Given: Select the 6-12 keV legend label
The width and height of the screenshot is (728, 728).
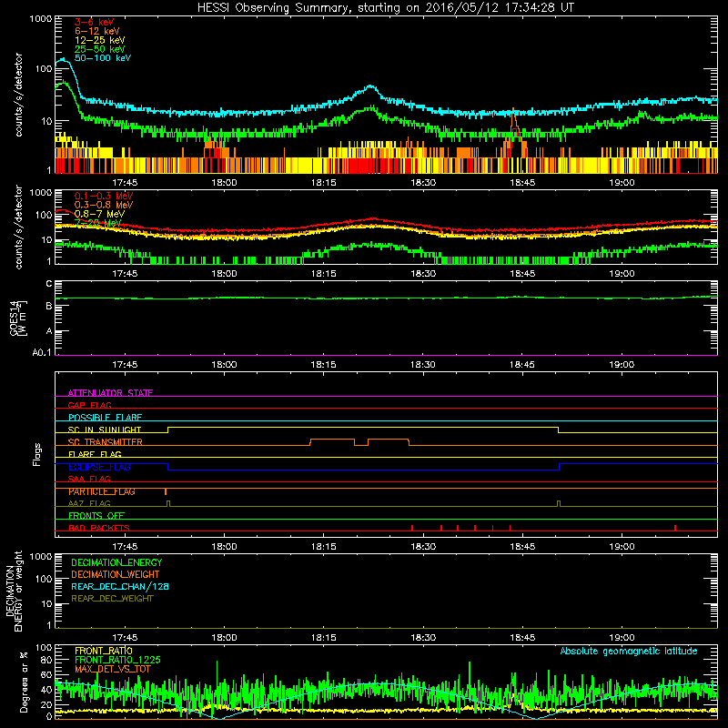Looking at the screenshot, I should (97, 31).
